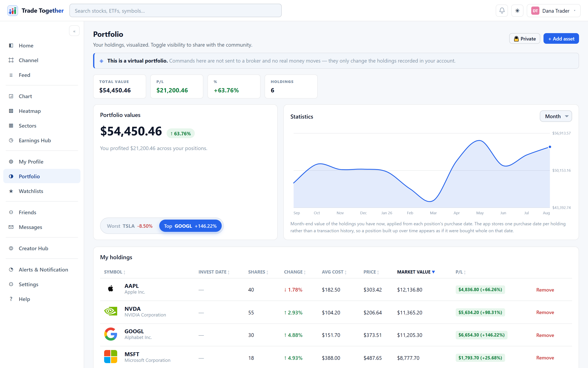The image size is (588, 368).
Task: Remove the MSFT holding
Action: pyautogui.click(x=545, y=358)
